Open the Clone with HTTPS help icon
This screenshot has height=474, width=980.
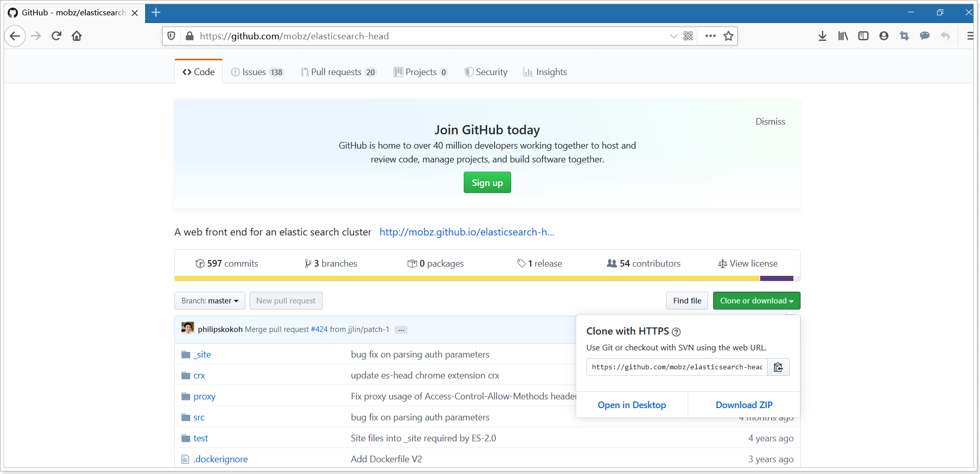click(x=676, y=332)
